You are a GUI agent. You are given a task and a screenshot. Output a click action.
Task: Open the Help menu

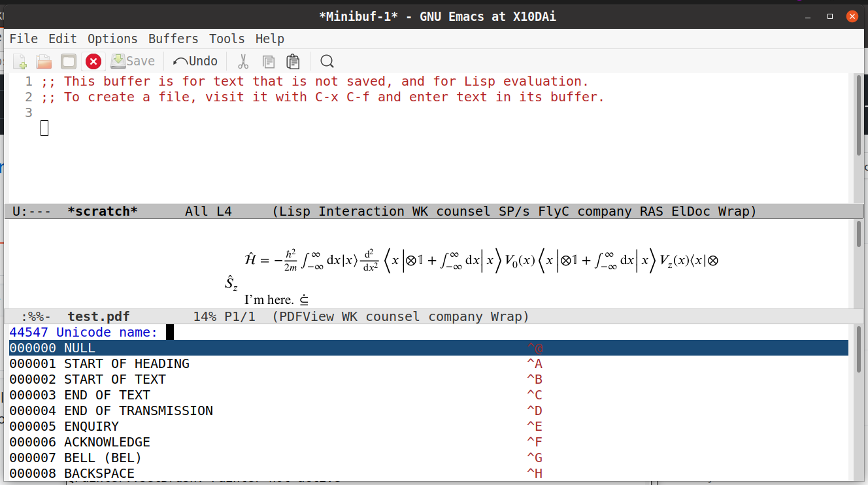(270, 39)
